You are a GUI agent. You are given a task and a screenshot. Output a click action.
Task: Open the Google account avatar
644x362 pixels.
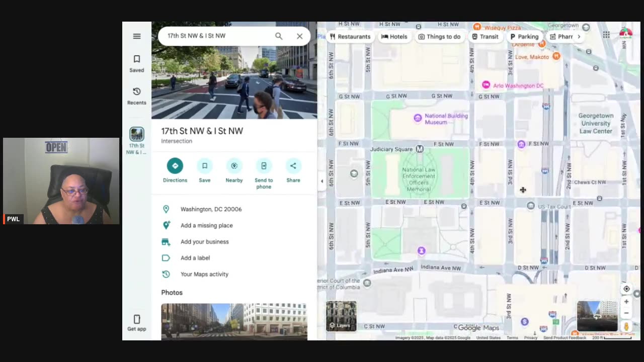[x=626, y=34]
